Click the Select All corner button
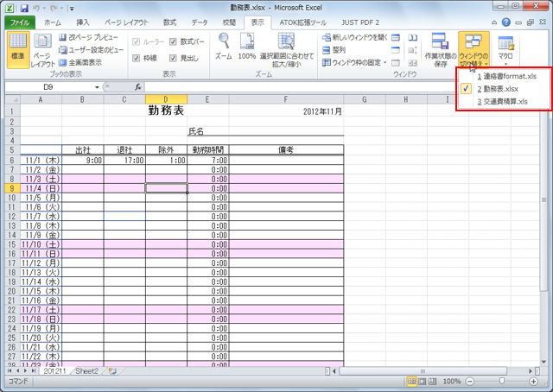553x392 pixels. [13, 99]
